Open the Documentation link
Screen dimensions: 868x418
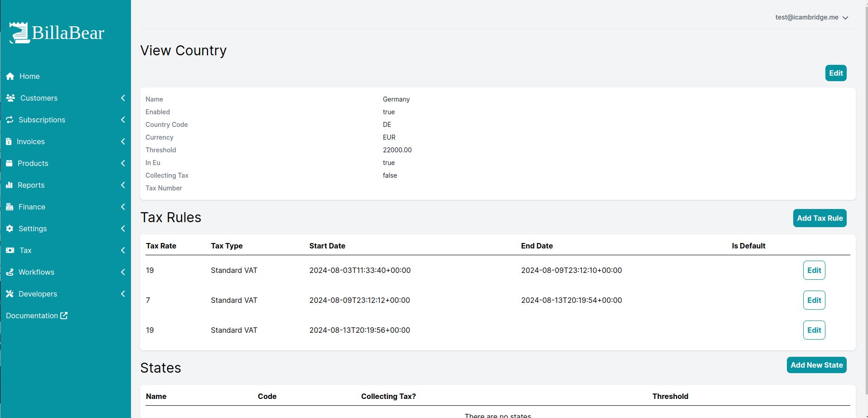(x=37, y=316)
